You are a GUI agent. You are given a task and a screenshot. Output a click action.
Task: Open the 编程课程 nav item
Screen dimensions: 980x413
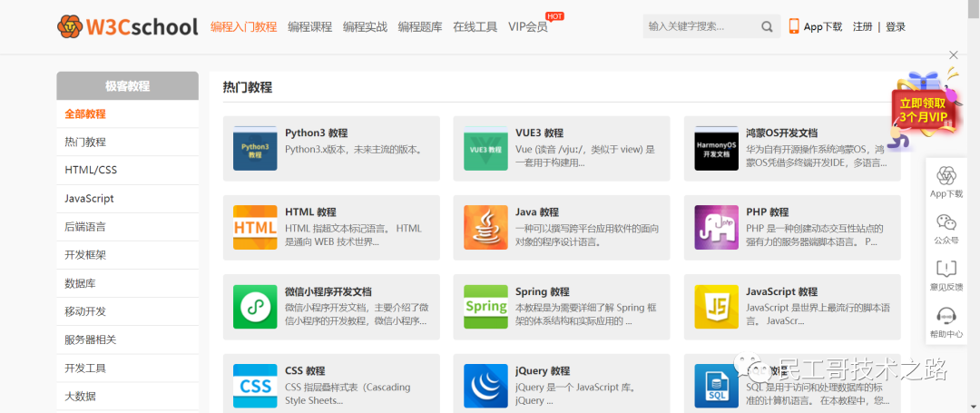coord(310,27)
